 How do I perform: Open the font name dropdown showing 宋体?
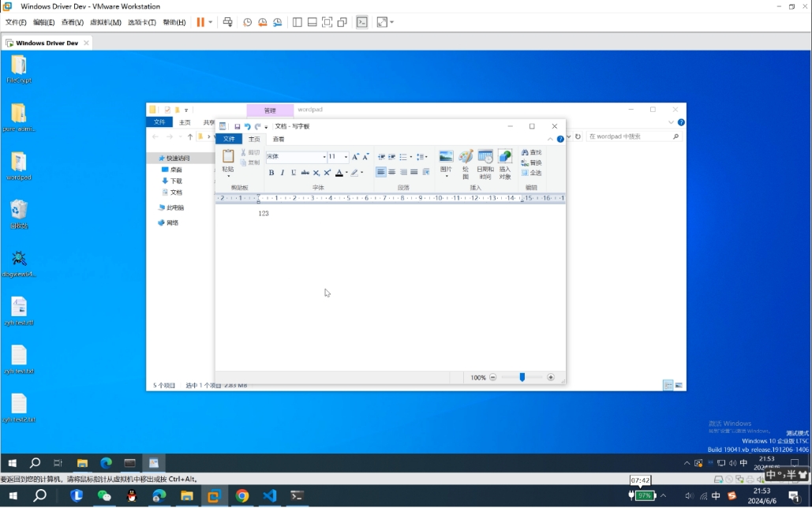coord(323,157)
